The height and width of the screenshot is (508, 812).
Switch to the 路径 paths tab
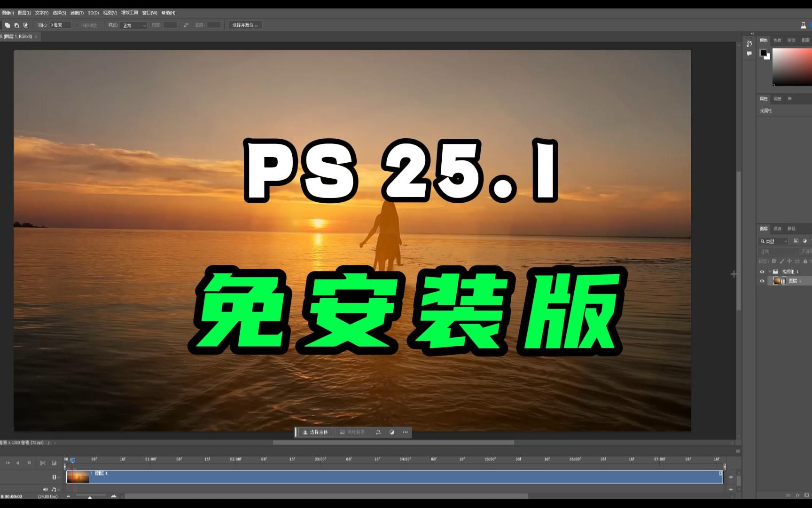pos(791,229)
